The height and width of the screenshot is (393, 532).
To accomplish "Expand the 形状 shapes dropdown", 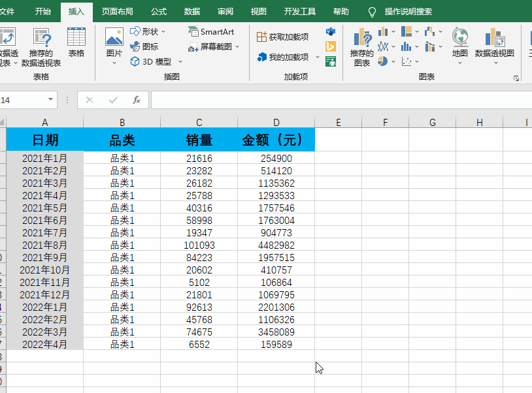I will pyautogui.click(x=163, y=31).
